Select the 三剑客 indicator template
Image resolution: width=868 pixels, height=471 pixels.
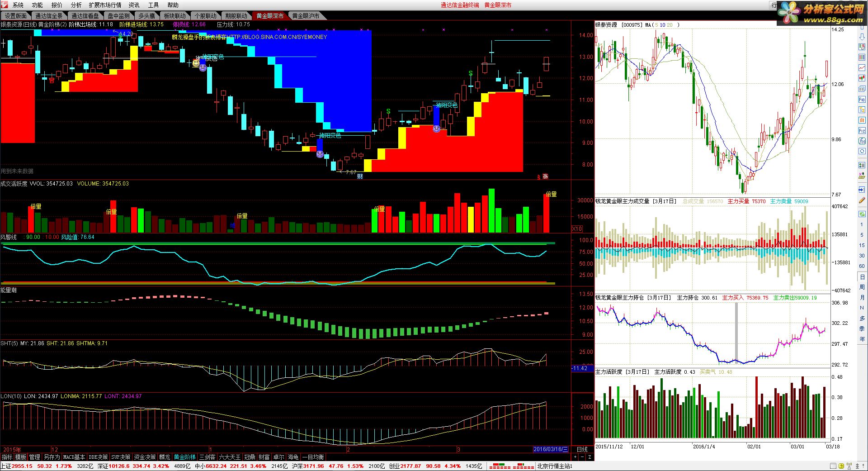click(207, 457)
